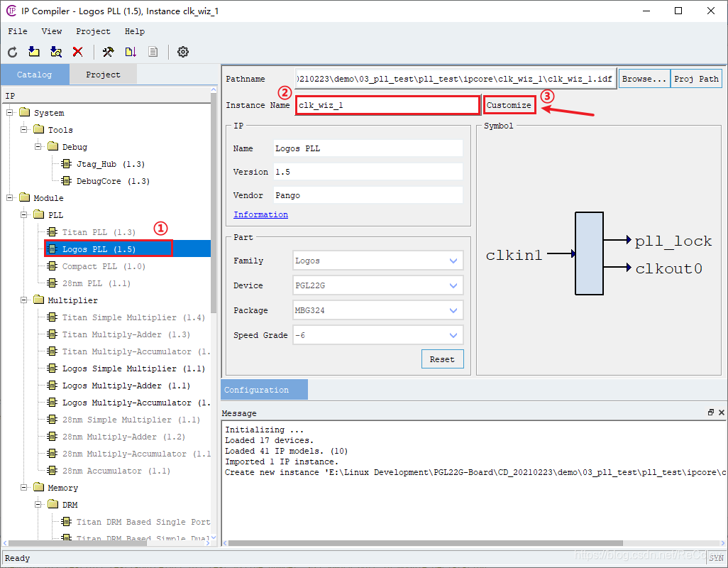Click the refresh toolbar icon
Viewport: 728px width, 568px height.
13,52
